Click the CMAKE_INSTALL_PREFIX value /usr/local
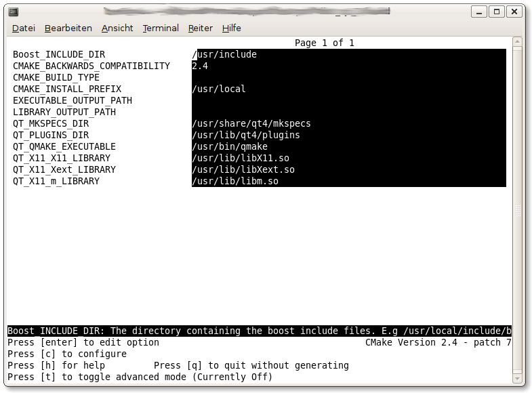This screenshot has height=393, width=532. pos(219,89)
